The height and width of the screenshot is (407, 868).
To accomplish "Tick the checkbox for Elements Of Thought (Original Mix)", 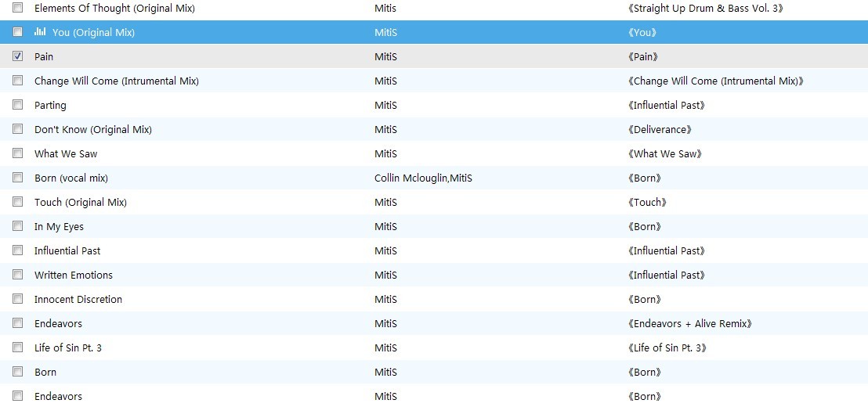I will 18,8.
